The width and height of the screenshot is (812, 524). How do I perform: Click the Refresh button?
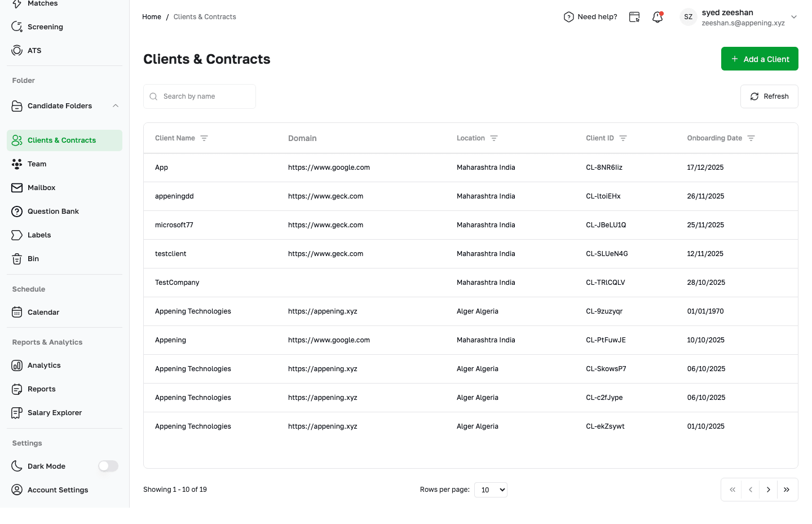pyautogui.click(x=769, y=96)
